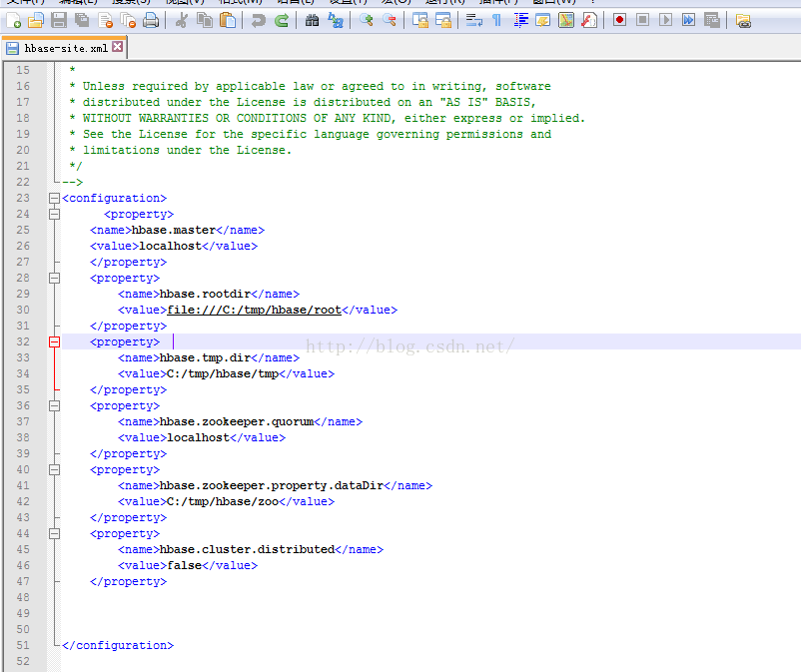
Task: Click line number 32 in margin
Action: [23, 341]
